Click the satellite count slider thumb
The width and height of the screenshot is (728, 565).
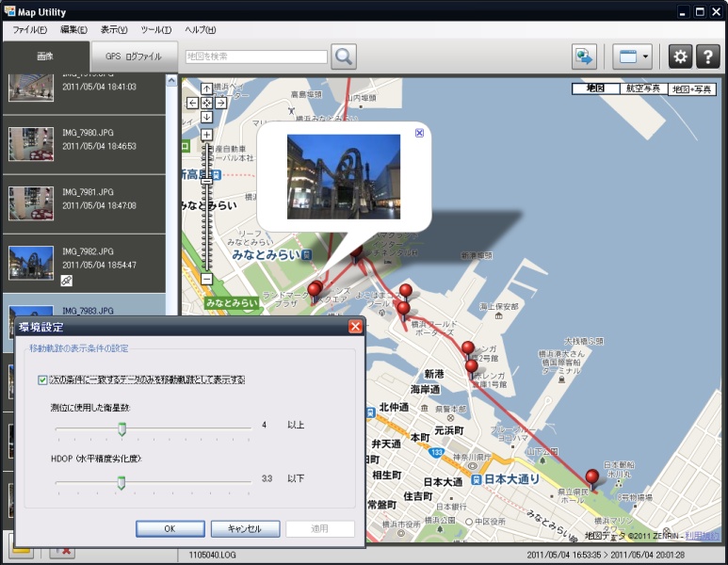pos(122,428)
